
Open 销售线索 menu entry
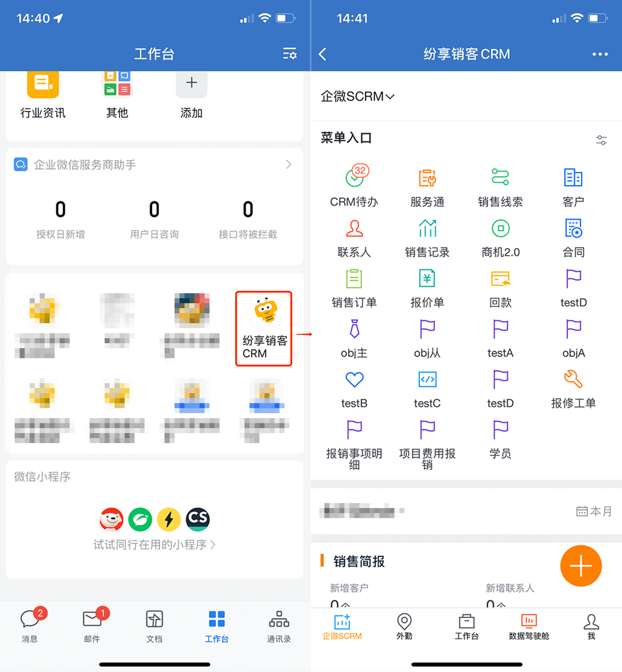coord(500,188)
